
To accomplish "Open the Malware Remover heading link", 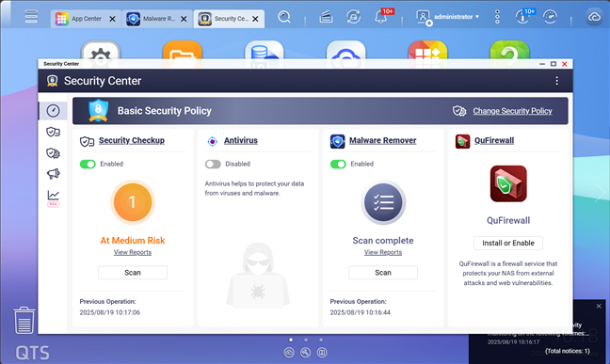I will coord(383,140).
